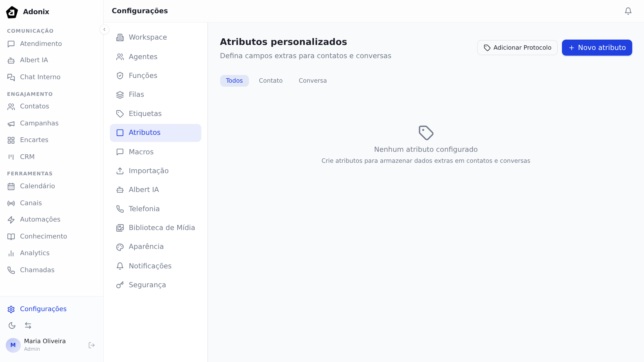This screenshot has height=362, width=644.
Task: Switch to the Conversa tab
Action: pos(312,80)
